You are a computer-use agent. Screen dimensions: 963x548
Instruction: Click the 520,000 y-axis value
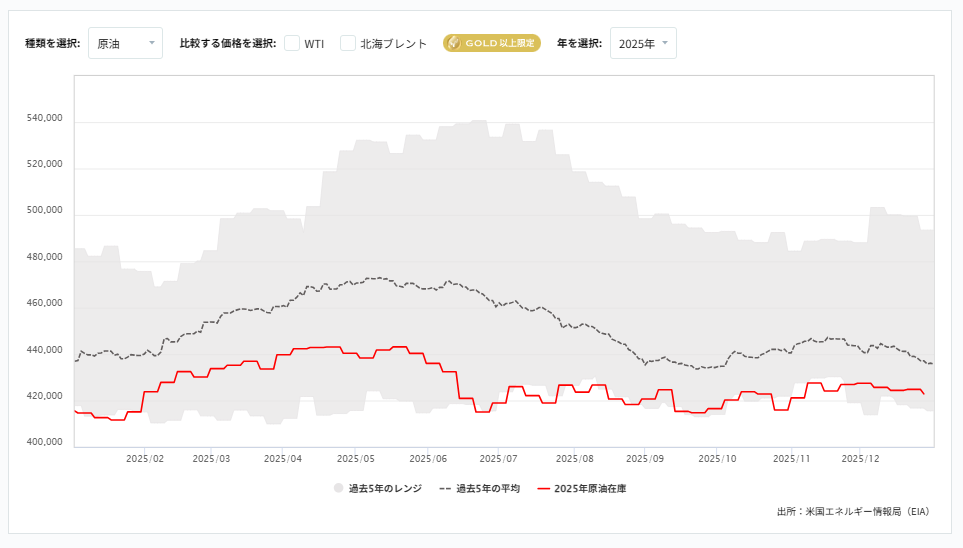(x=44, y=164)
